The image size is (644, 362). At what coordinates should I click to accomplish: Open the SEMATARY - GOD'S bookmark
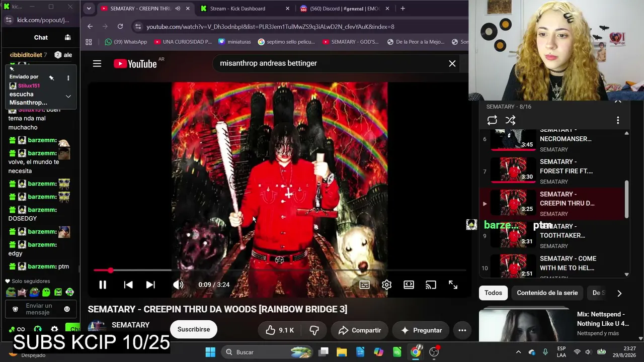(351, 42)
